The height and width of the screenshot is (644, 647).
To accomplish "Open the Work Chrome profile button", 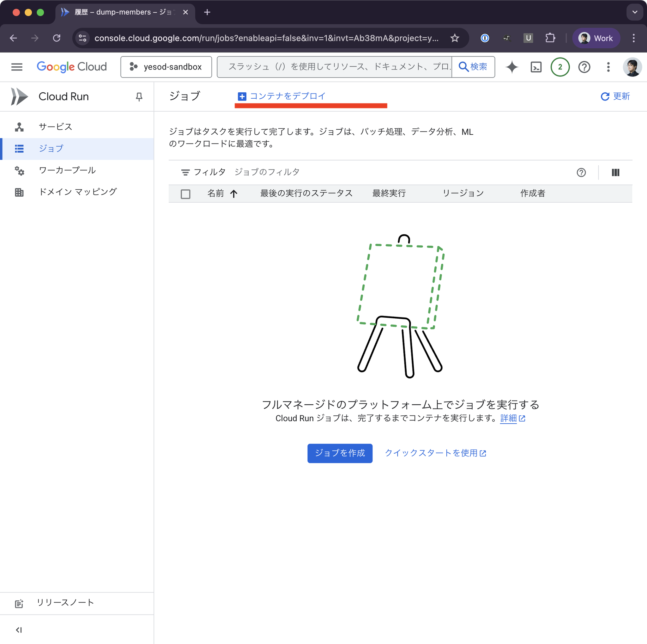I will click(x=596, y=38).
